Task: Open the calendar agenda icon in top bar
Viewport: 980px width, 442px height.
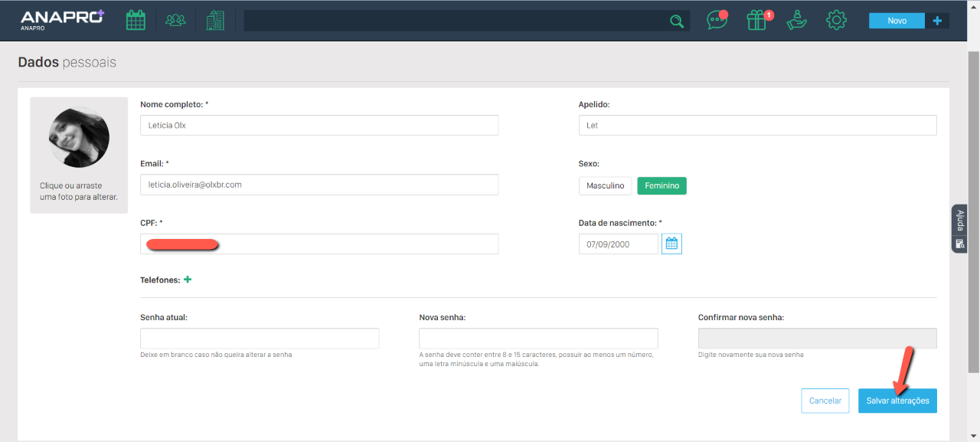Action: 136,21
